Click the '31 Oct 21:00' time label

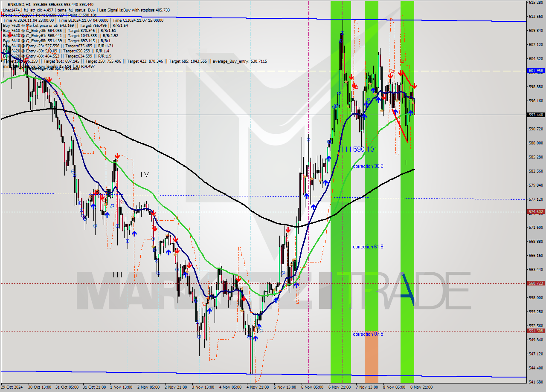click(x=94, y=387)
